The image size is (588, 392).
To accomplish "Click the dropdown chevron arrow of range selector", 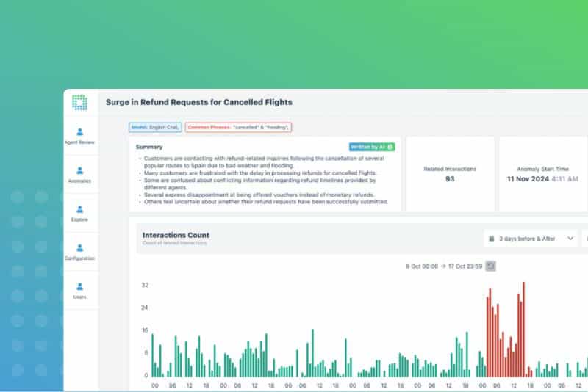I will click(x=570, y=239).
